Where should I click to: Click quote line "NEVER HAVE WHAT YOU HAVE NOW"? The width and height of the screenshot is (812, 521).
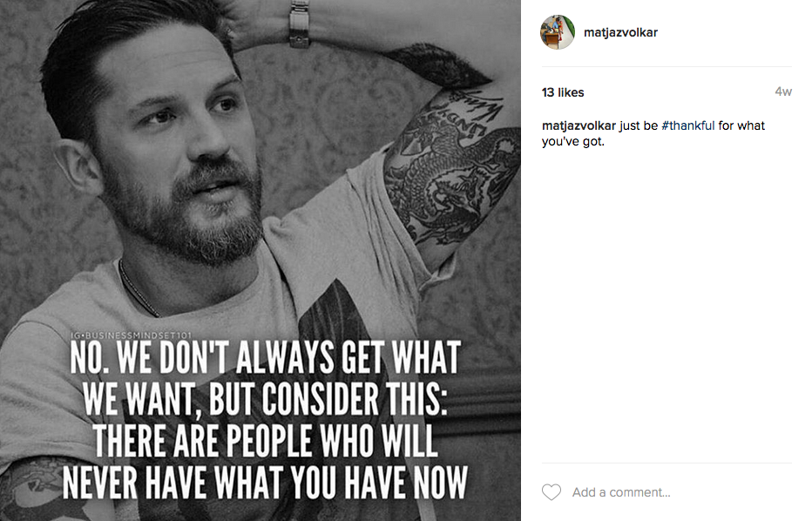(x=265, y=482)
